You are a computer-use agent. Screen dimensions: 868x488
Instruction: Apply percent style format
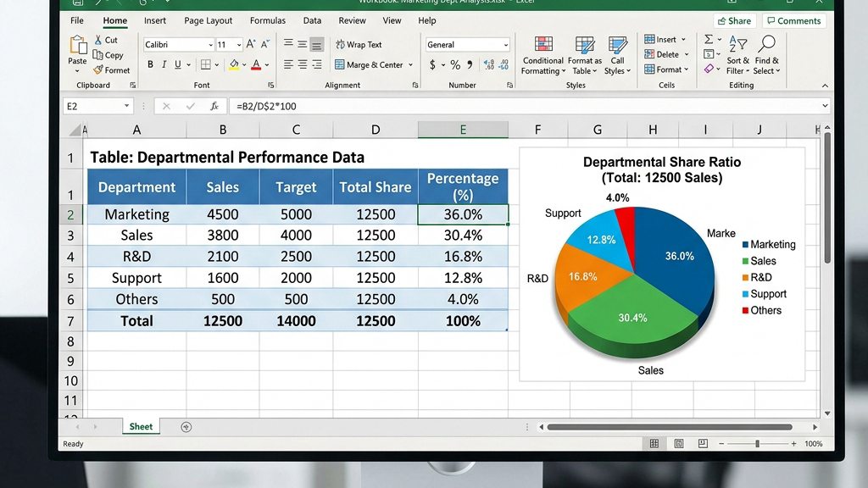(455, 64)
